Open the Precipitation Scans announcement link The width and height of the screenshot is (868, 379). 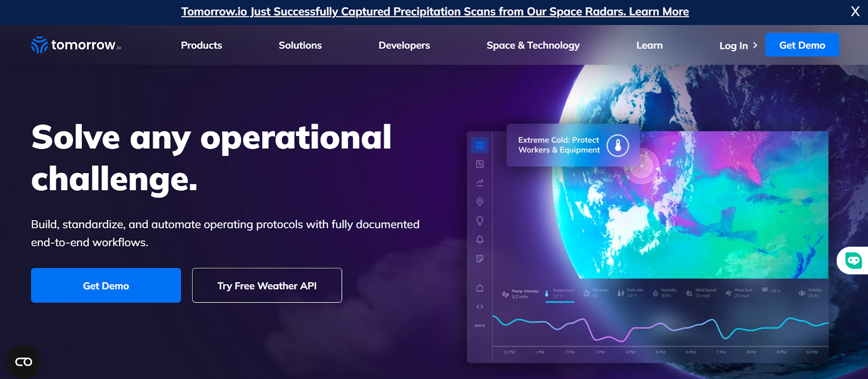click(x=435, y=11)
